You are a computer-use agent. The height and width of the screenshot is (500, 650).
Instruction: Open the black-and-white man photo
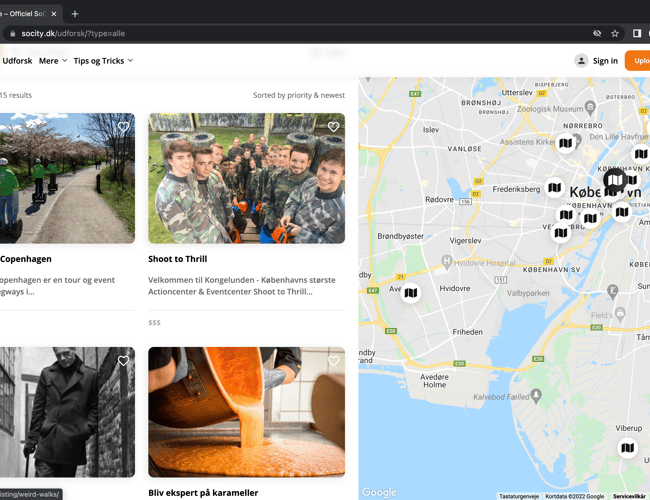[x=67, y=412]
